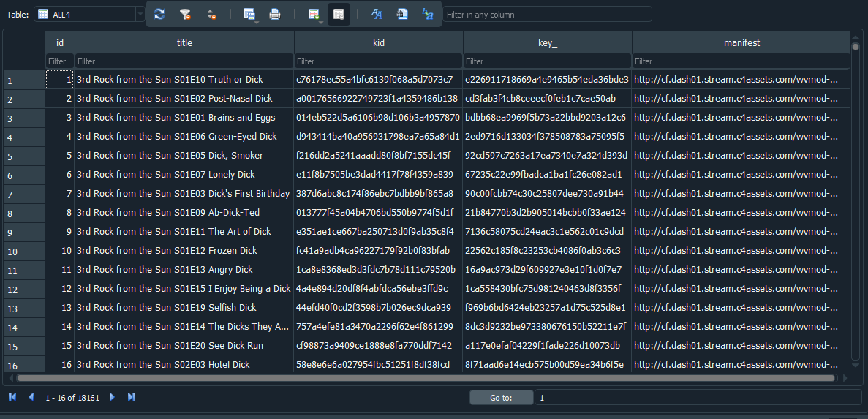Select manifest cell in row 1
Image resolution: width=868 pixels, height=419 pixels.
741,80
